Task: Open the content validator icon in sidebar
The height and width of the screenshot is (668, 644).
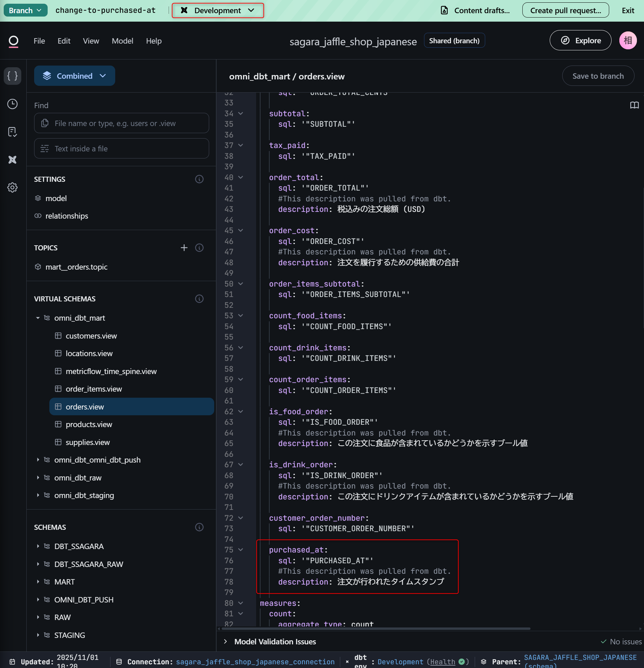Action: pos(13,132)
